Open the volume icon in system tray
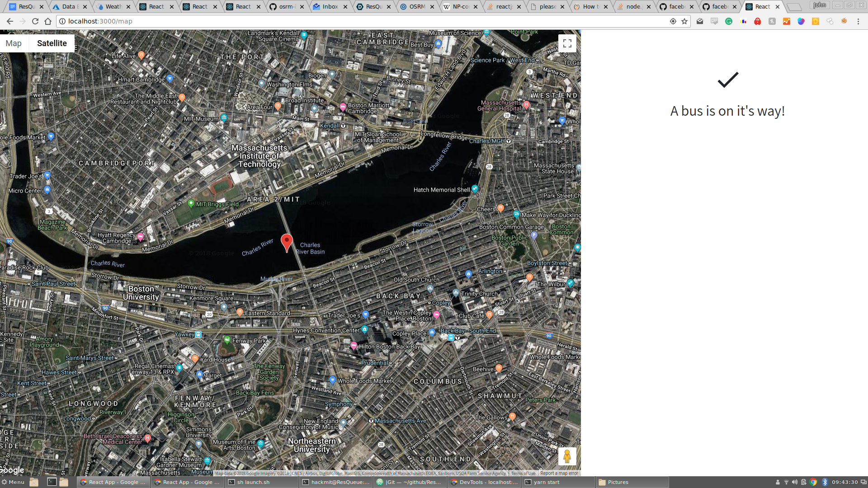 point(795,482)
